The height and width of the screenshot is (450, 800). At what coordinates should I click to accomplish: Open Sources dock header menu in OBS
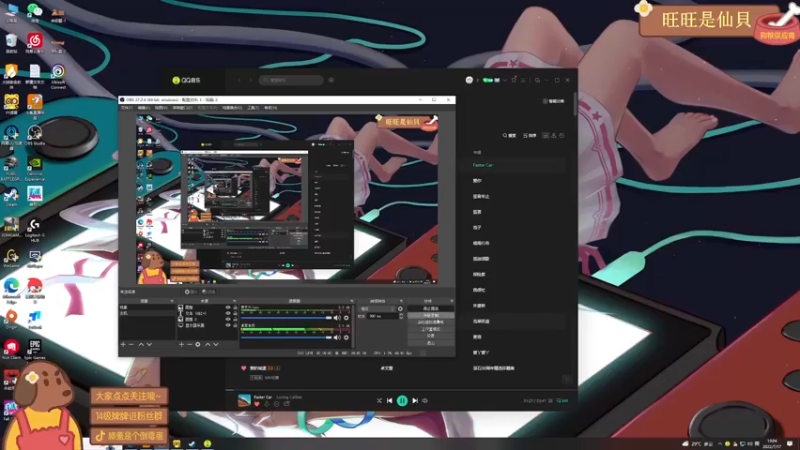[x=234, y=301]
